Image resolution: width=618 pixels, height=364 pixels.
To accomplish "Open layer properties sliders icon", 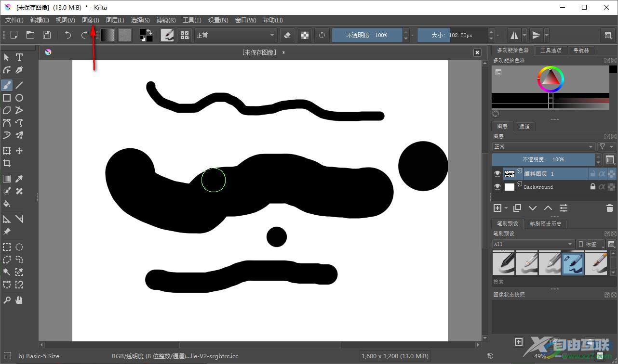I will point(564,208).
